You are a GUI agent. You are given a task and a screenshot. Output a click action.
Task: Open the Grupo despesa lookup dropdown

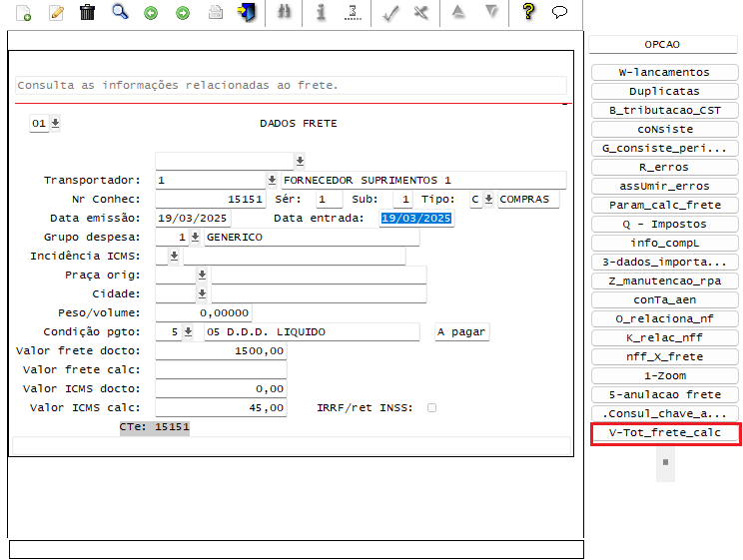(195, 237)
